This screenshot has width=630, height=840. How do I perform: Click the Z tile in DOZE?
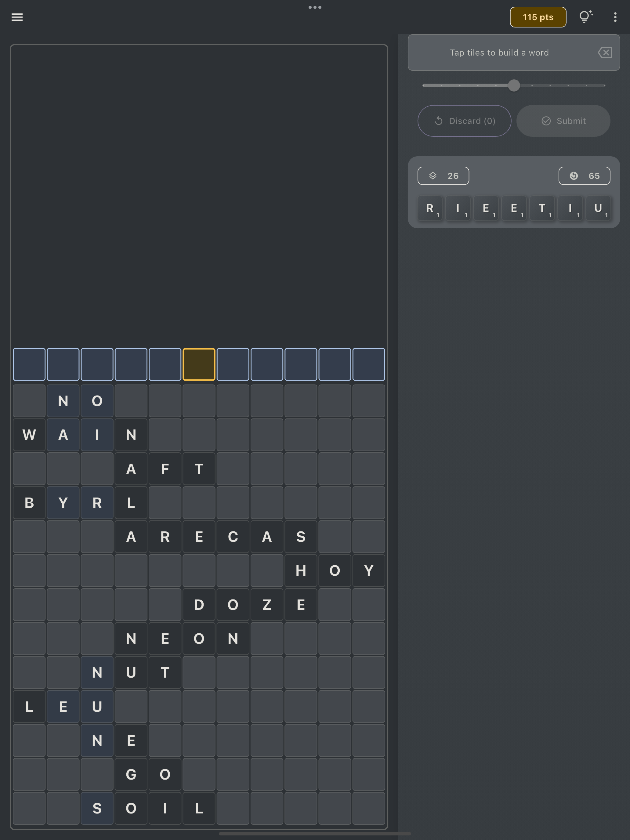266,605
